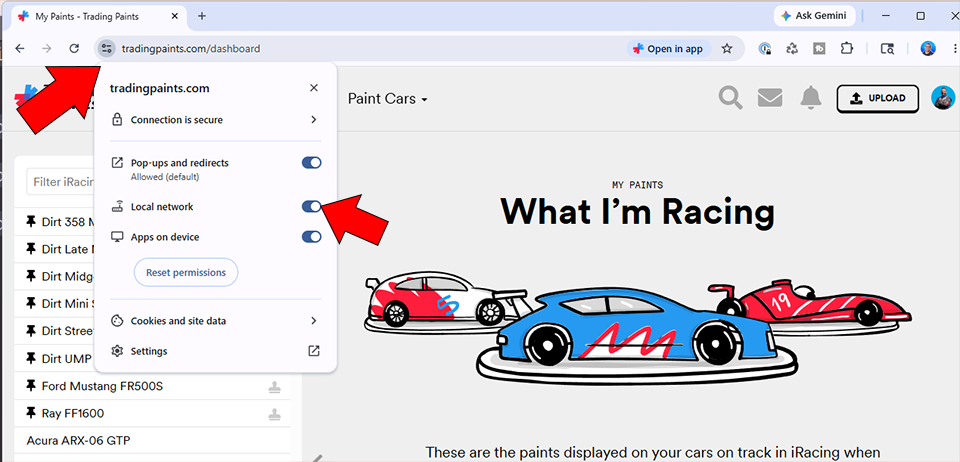Open the Paint Cars dropdown menu

pos(388,99)
